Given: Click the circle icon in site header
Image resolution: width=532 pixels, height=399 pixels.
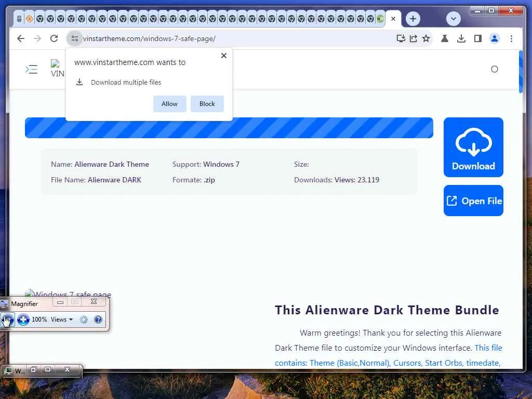Looking at the screenshot, I should (495, 69).
